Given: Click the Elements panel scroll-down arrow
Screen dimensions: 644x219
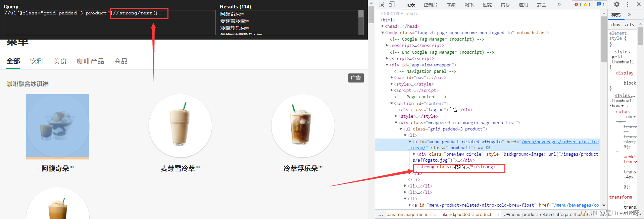Looking at the screenshot, I should [x=604, y=205].
